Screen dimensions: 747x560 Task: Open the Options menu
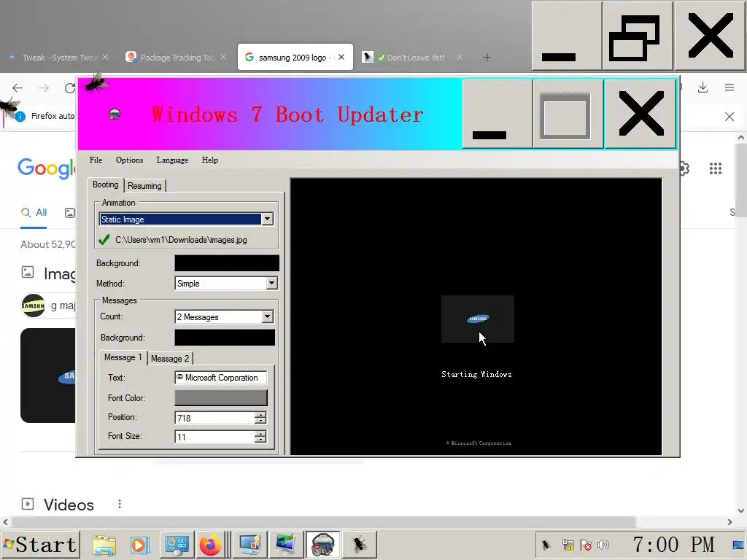[x=129, y=160]
